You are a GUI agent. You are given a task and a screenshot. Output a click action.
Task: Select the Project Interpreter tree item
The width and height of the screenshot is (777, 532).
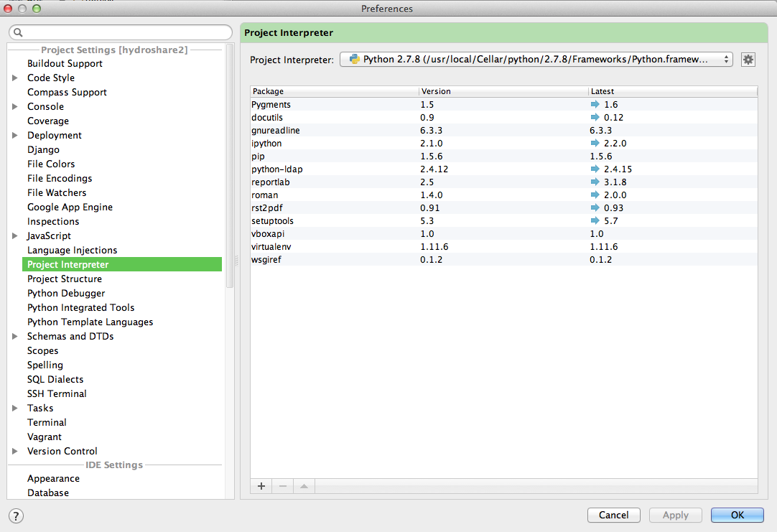point(122,264)
